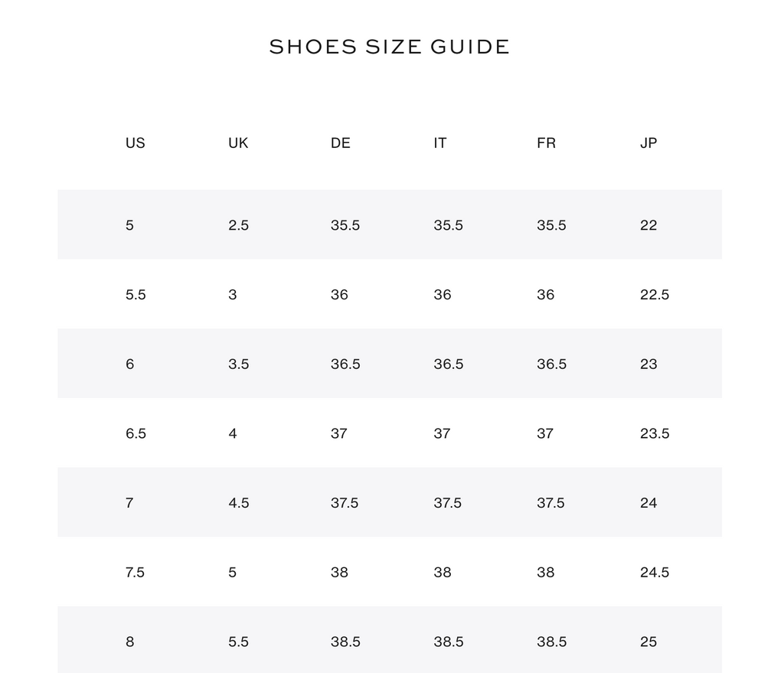Select JP size 22 cell
Screen dimensions: 784x673
648,226
